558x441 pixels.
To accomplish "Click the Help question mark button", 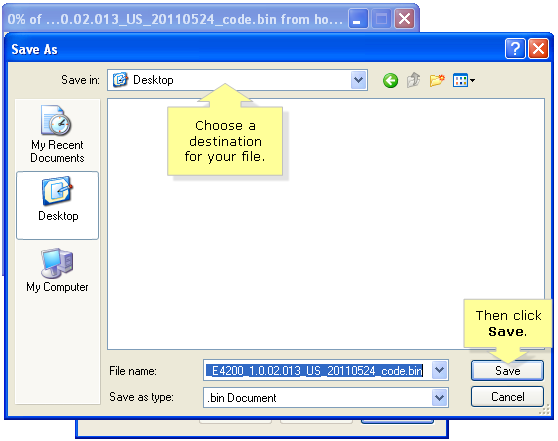I will pos(515,49).
